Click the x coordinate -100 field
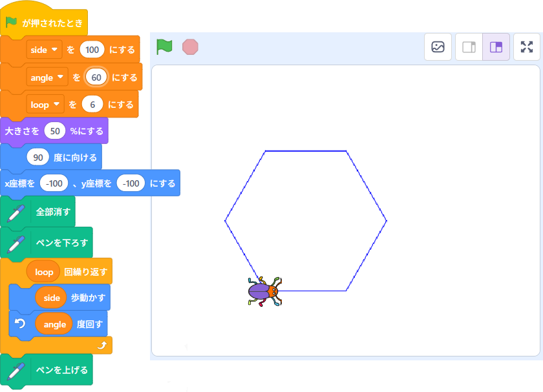Viewport: 543px width, 392px height. tap(54, 183)
